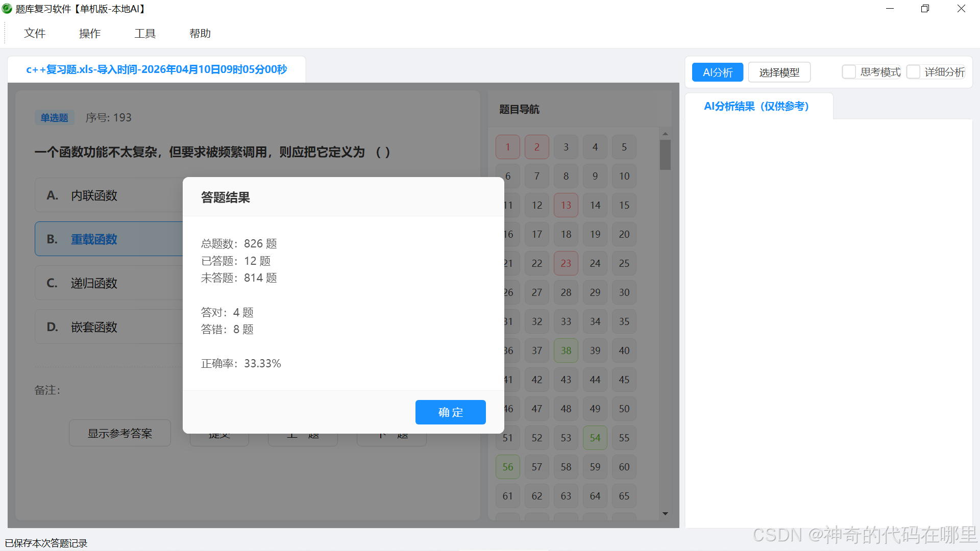Open question 56 in navigation
980x551 pixels.
pyautogui.click(x=508, y=467)
